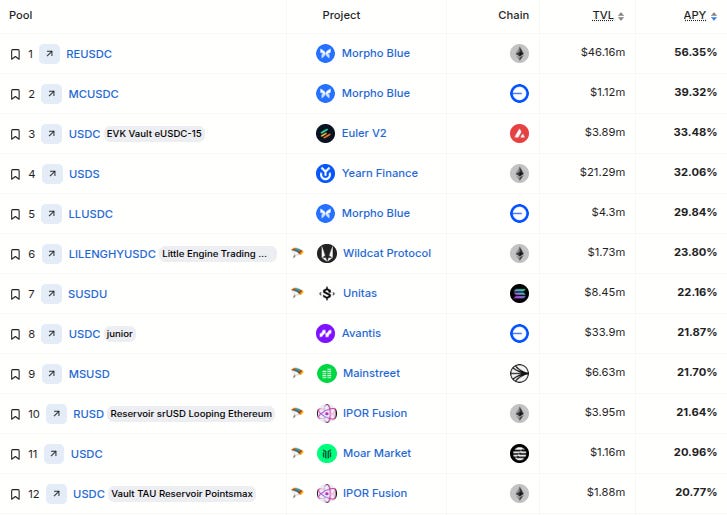Viewport: 727px width, 515px height.
Task: Click the airdrop parachute icon for Mainstreet
Action: point(297,373)
